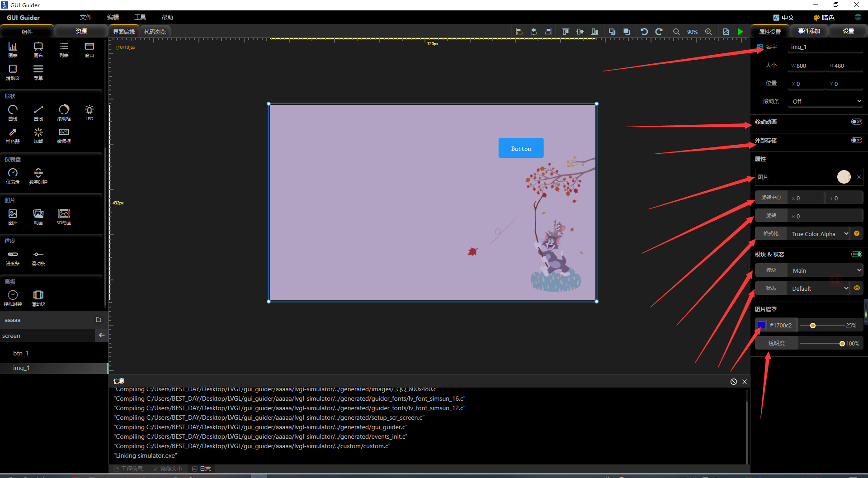Select img_1 in the component tree
This screenshot has height=478, width=868.
click(21, 368)
